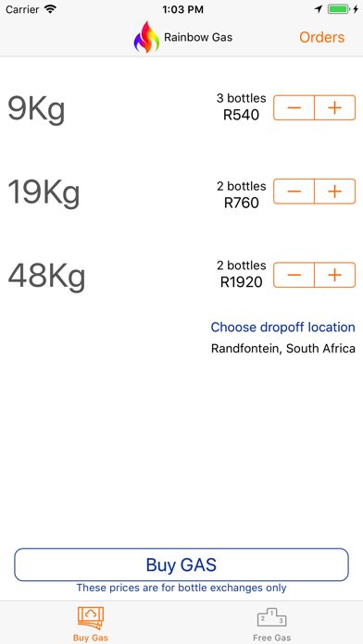Tap the 9Kg label
363x644 pixels.
pyautogui.click(x=37, y=110)
